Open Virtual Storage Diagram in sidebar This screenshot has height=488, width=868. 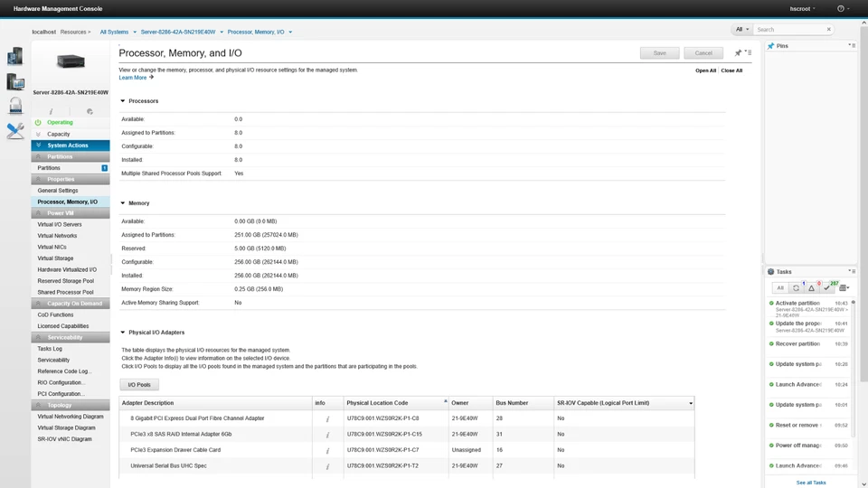(66, 427)
